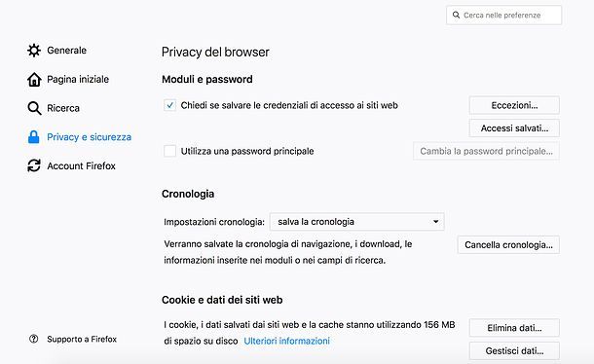Click Cancella cronologia... button
This screenshot has height=364, width=594.
pyautogui.click(x=508, y=245)
